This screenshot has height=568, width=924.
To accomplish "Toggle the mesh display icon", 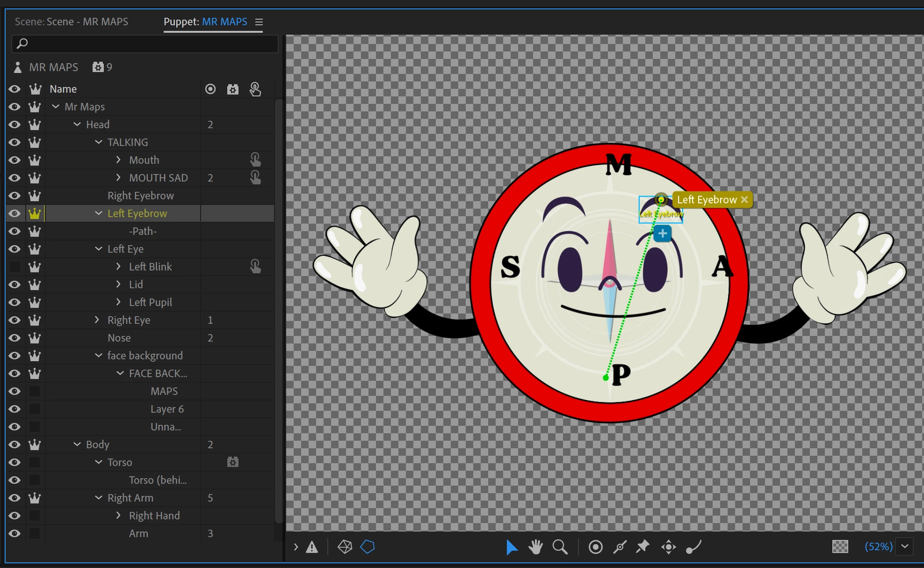I will (x=345, y=547).
